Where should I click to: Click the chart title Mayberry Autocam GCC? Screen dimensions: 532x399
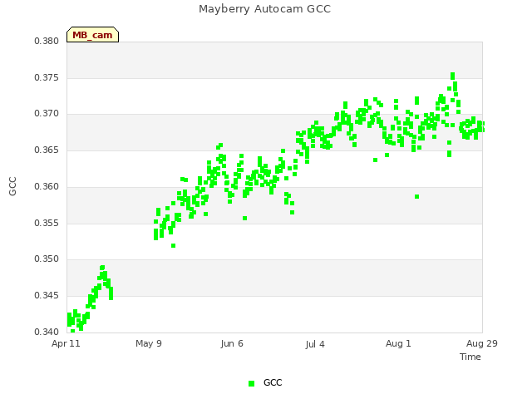(264, 9)
